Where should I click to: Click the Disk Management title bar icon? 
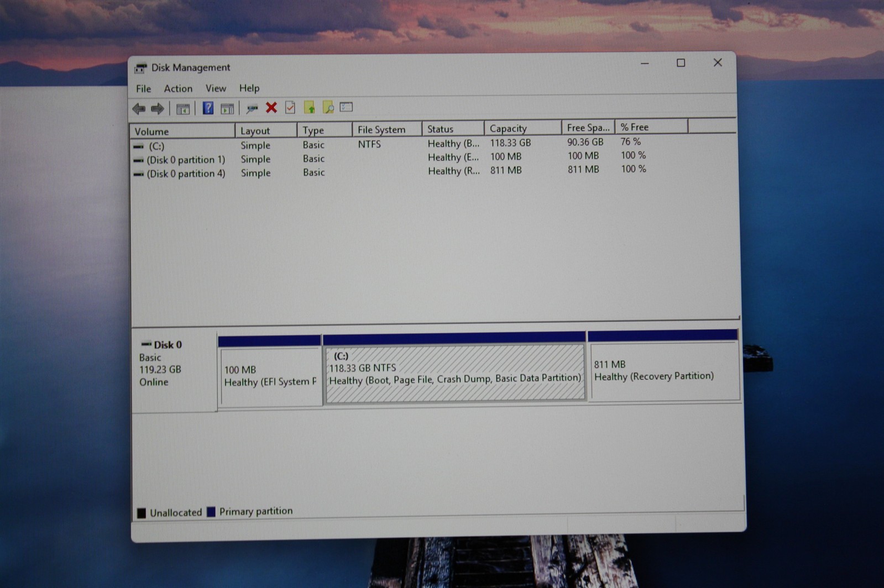pos(140,68)
